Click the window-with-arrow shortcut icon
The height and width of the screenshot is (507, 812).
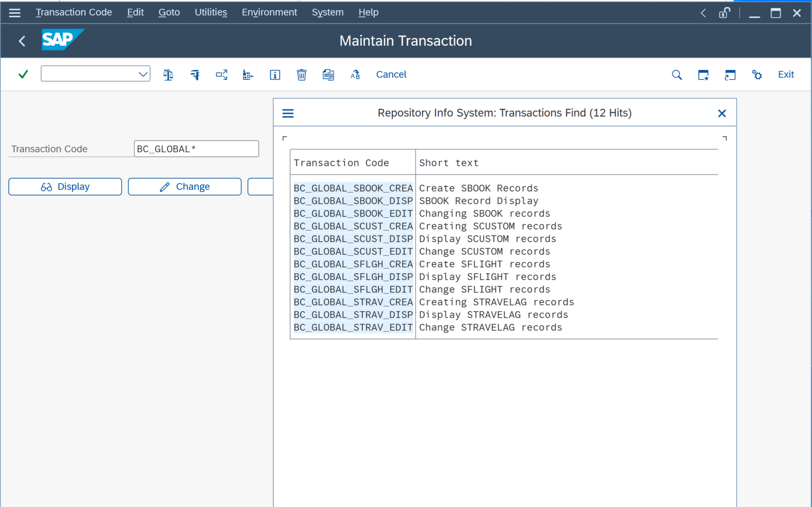point(730,75)
